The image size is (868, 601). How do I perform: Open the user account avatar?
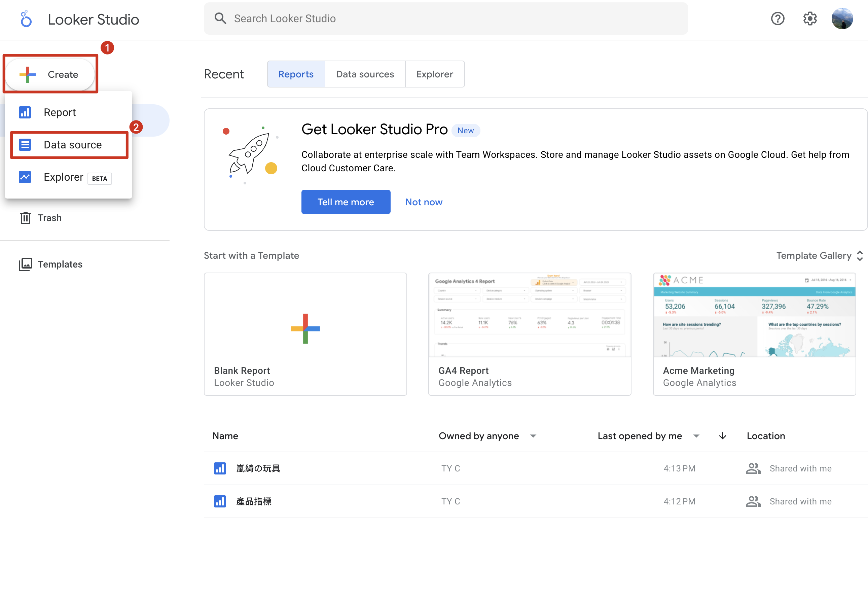842,19
